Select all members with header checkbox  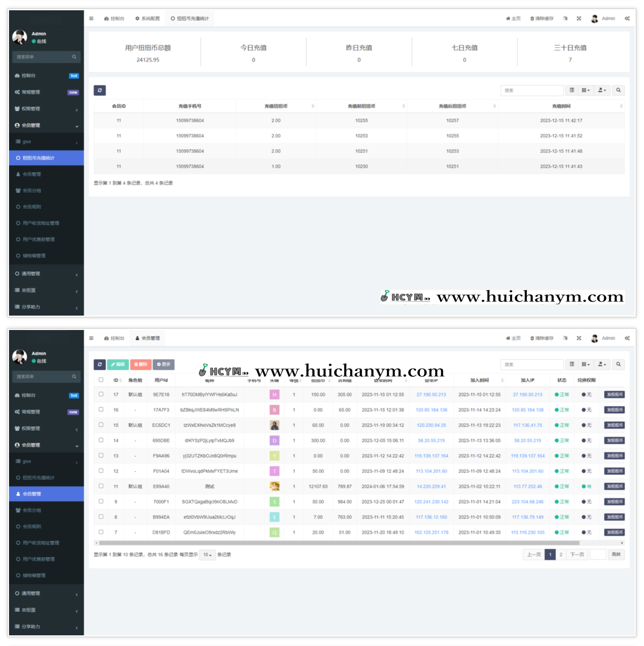point(101,380)
